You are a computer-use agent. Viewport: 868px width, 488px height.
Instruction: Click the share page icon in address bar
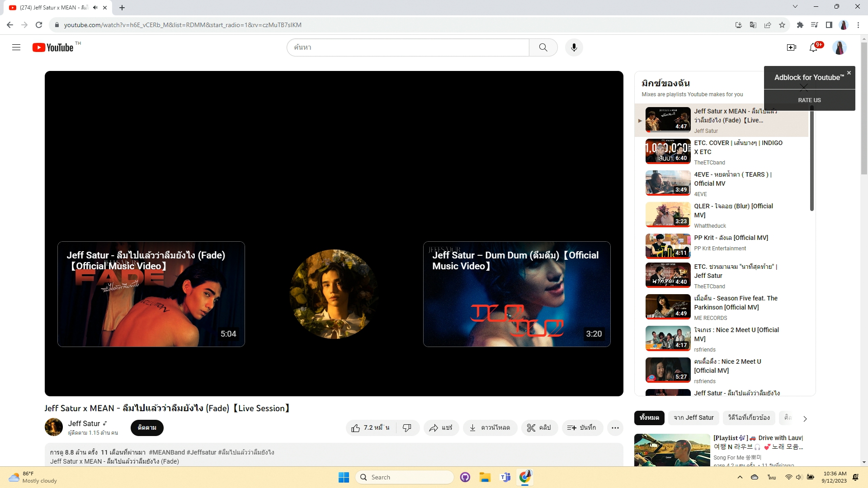768,25
